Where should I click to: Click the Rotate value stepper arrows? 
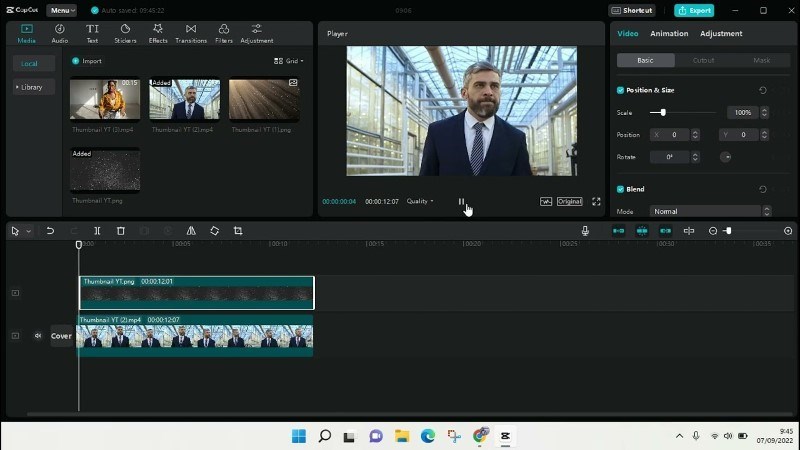click(695, 157)
